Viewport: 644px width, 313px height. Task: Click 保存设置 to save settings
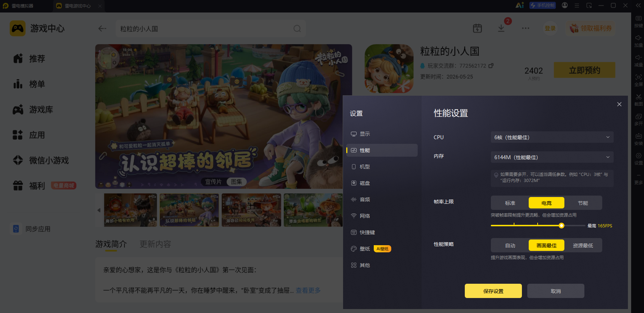click(x=493, y=291)
